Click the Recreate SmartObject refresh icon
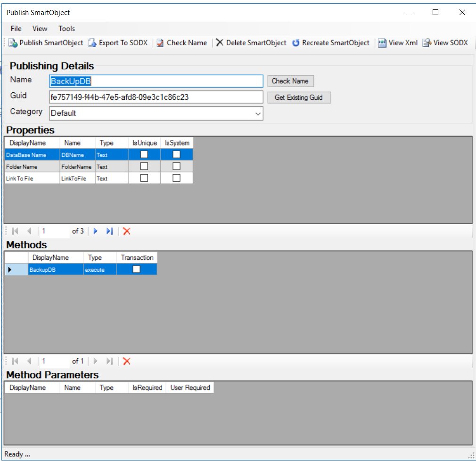 pos(296,43)
